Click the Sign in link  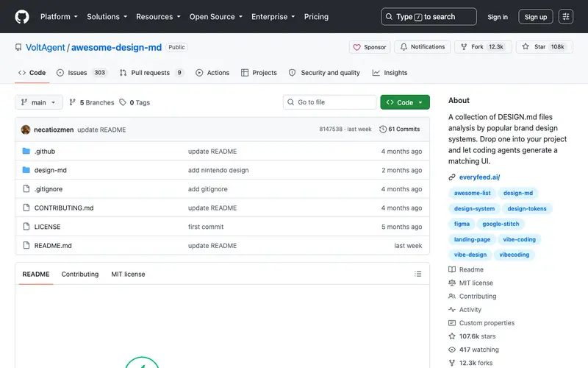pos(498,17)
